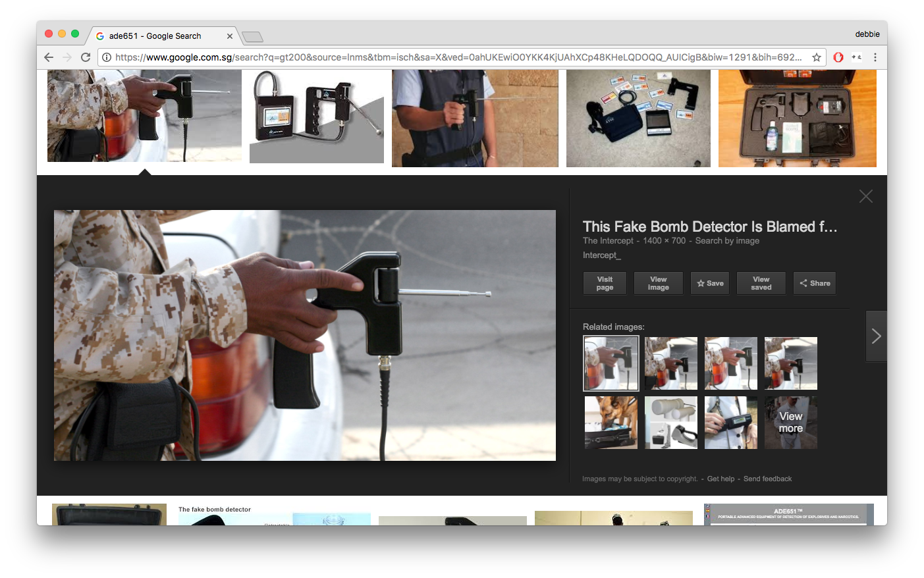Click View more related images
The image size is (924, 578).
[x=791, y=423]
